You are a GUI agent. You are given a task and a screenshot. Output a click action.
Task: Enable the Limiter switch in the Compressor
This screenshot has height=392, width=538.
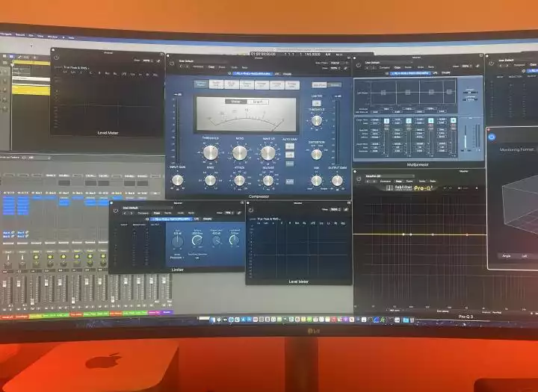(317, 103)
